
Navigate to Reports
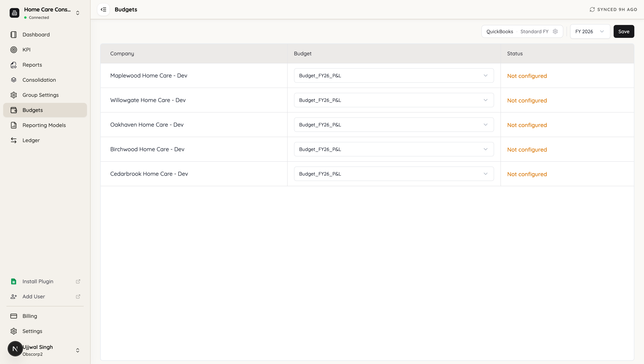(45, 65)
